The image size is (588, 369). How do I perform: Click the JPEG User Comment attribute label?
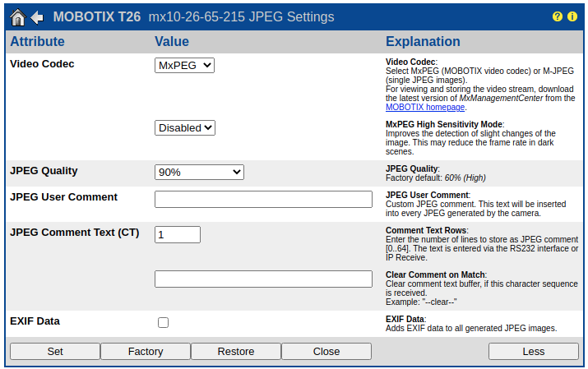(63, 196)
